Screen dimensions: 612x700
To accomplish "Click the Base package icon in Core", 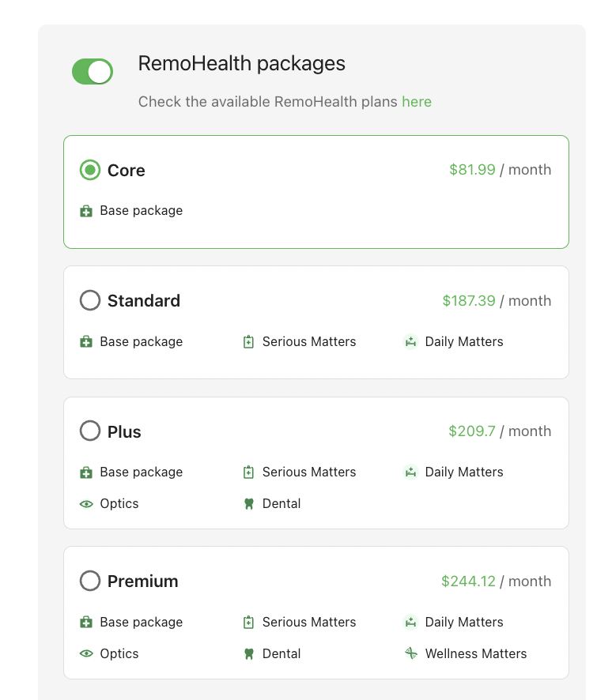I will 86,211.
